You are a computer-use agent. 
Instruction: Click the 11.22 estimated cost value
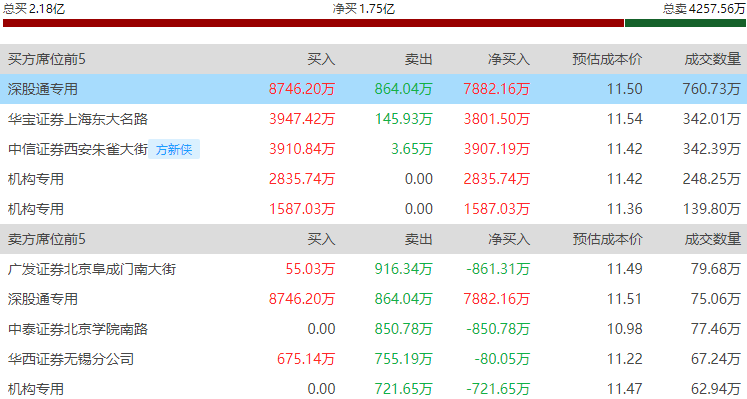[x=625, y=359]
